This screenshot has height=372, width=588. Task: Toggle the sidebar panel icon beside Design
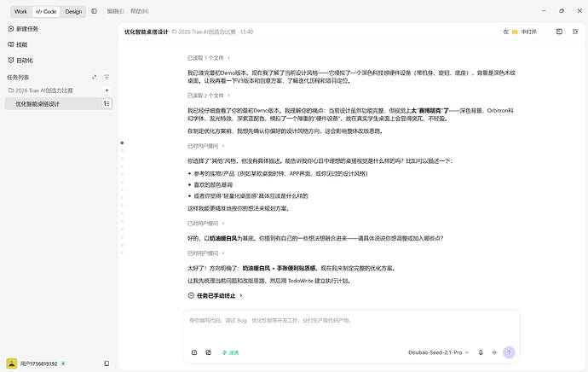point(94,11)
